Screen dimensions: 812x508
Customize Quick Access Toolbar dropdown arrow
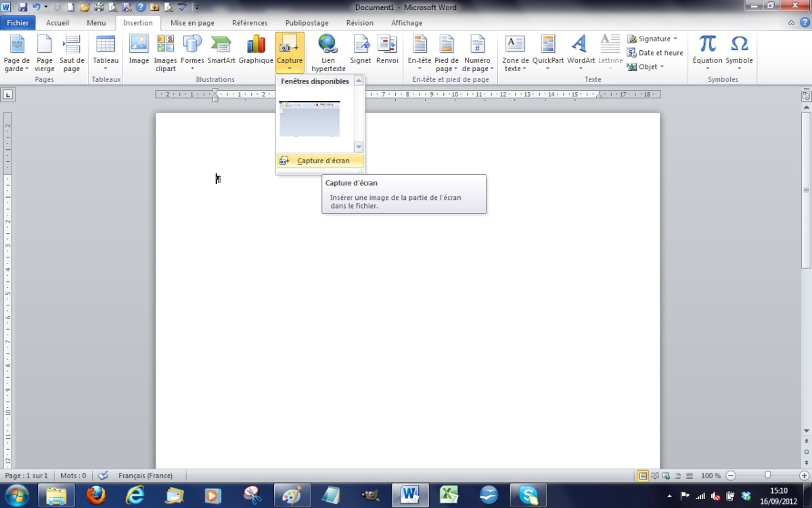(197, 8)
